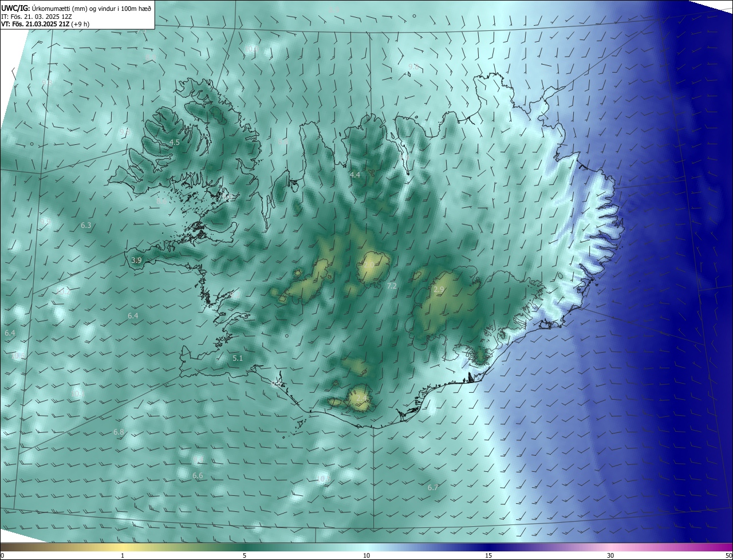Image resolution: width=733 pixels, height=560 pixels.
Task: Click the 50 tick on the color scale
Action: click(728, 555)
